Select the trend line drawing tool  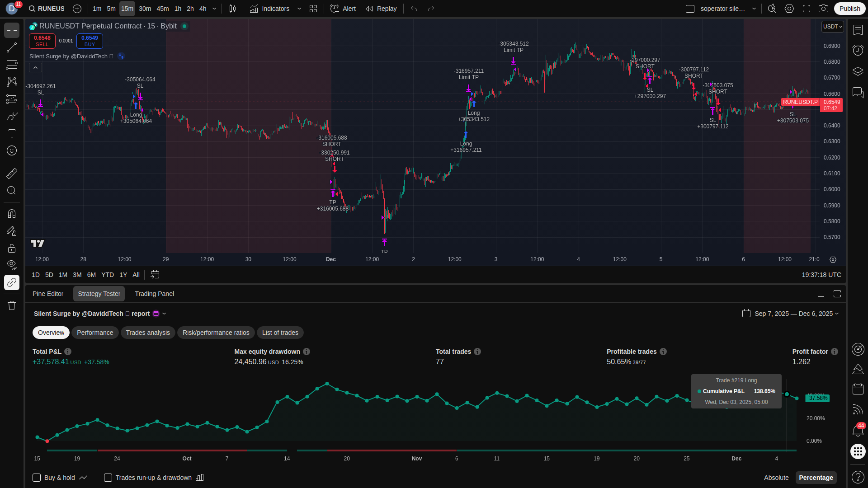tap(12, 47)
